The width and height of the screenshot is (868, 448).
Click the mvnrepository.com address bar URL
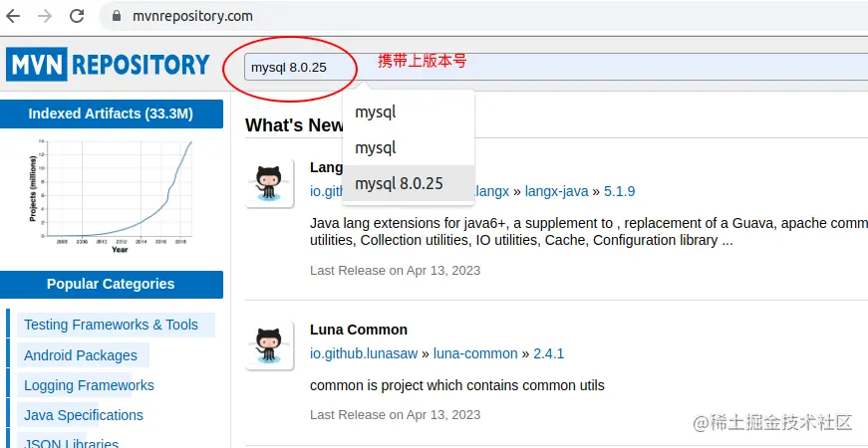click(192, 16)
